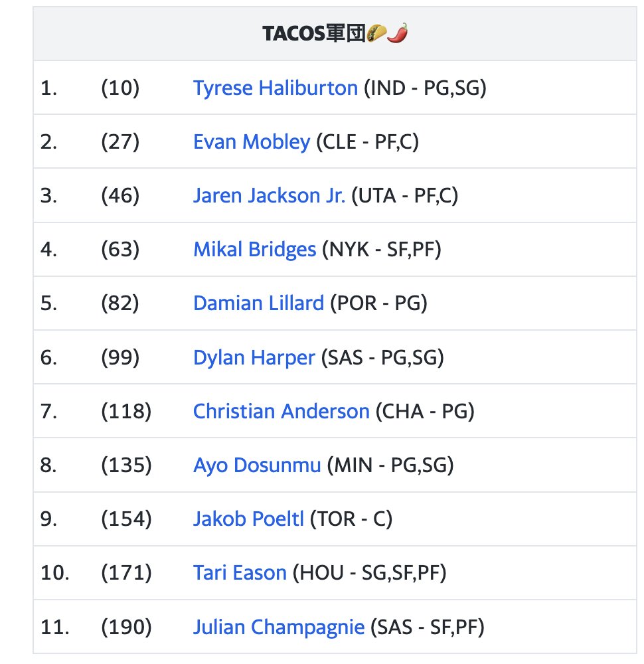Click the (HOU - SG,SF,PF) position text

pos(370,572)
